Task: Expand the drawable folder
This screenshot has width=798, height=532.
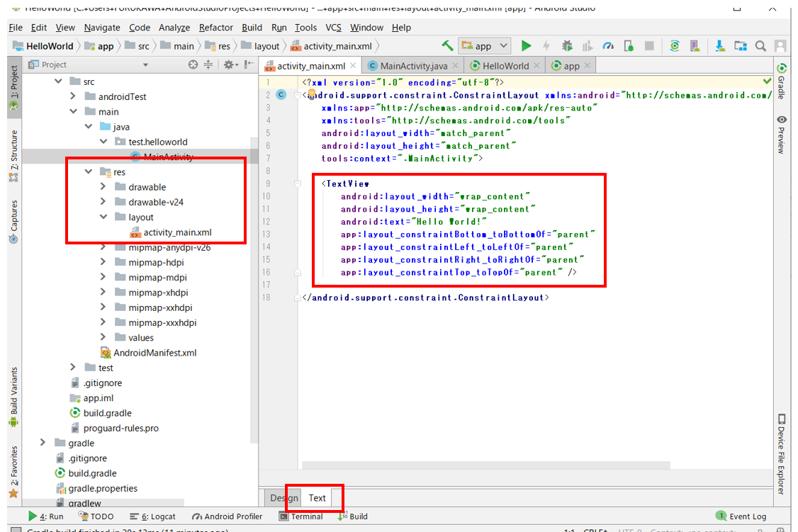Action: pos(103,186)
